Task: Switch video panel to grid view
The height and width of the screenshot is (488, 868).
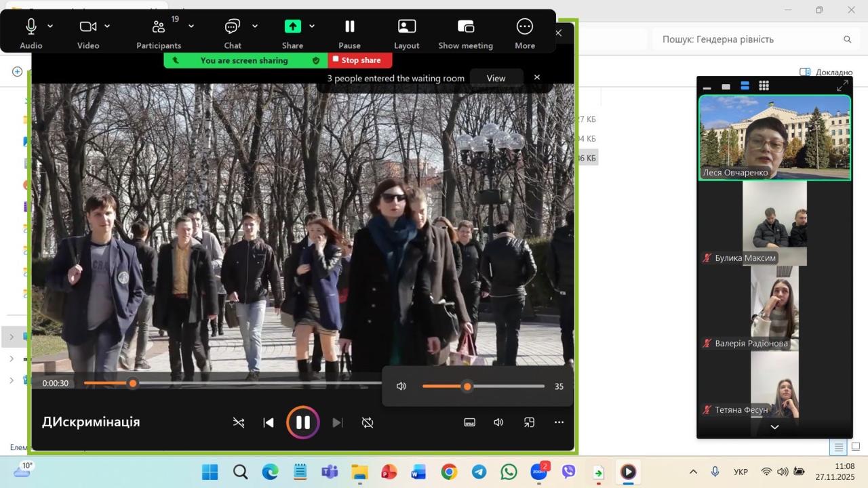Action: [x=764, y=86]
